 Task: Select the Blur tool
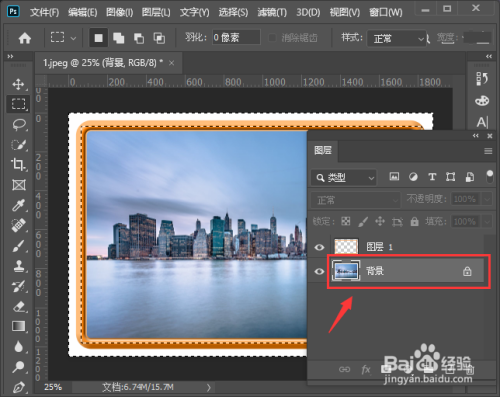[x=18, y=347]
